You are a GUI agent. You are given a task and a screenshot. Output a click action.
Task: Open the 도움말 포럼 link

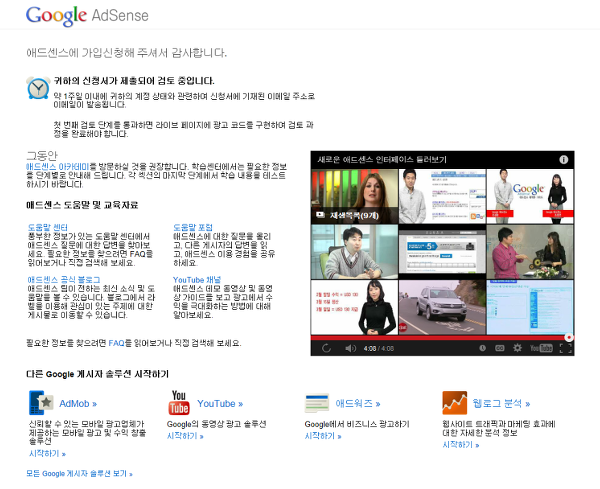click(x=192, y=227)
